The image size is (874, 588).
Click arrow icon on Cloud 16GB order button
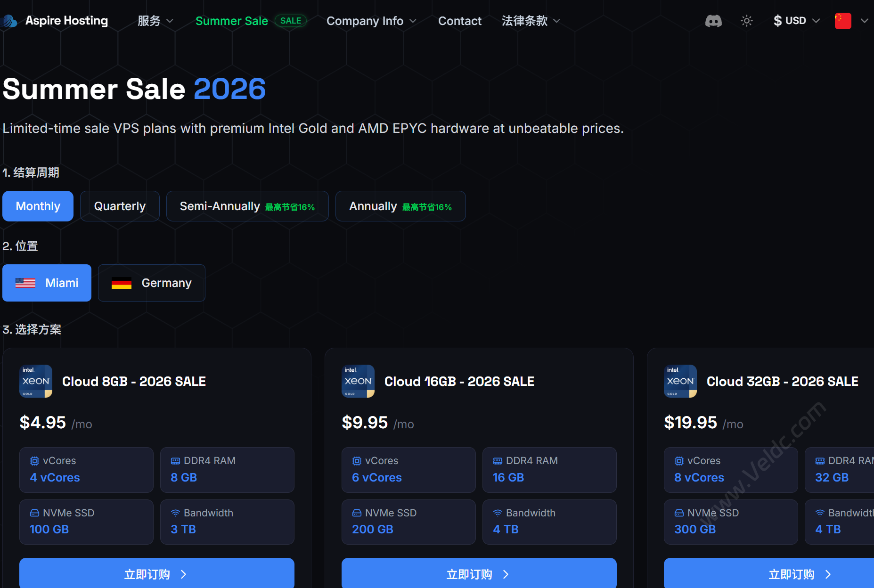[506, 574]
